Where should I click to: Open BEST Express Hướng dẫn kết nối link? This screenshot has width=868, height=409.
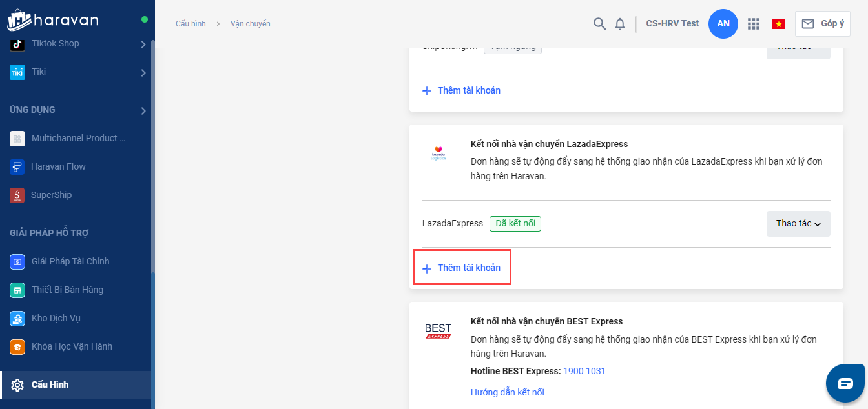point(507,392)
